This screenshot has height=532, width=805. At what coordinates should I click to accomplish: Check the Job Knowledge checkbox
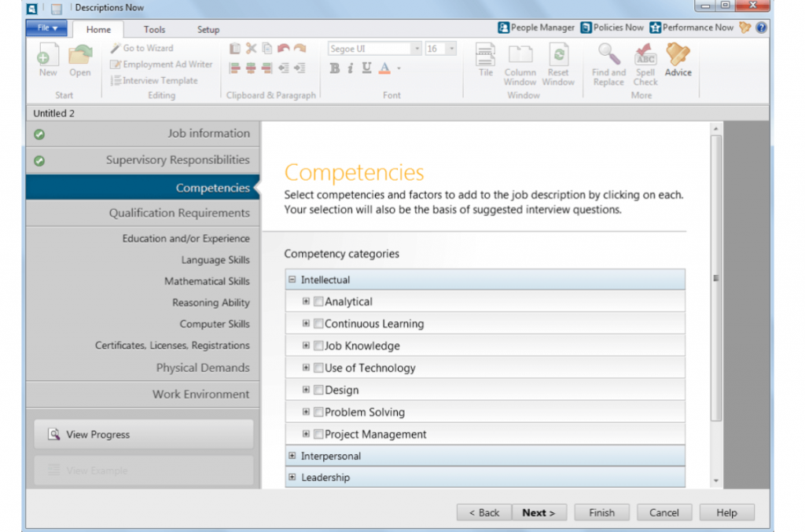(x=318, y=345)
